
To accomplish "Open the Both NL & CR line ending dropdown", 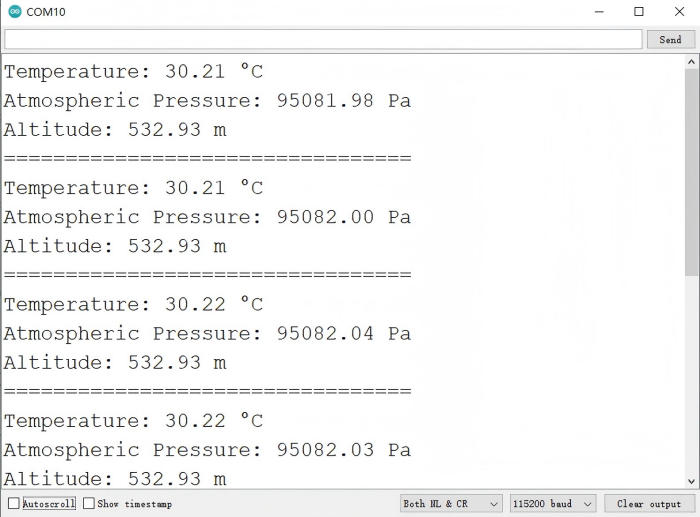I will (x=451, y=504).
